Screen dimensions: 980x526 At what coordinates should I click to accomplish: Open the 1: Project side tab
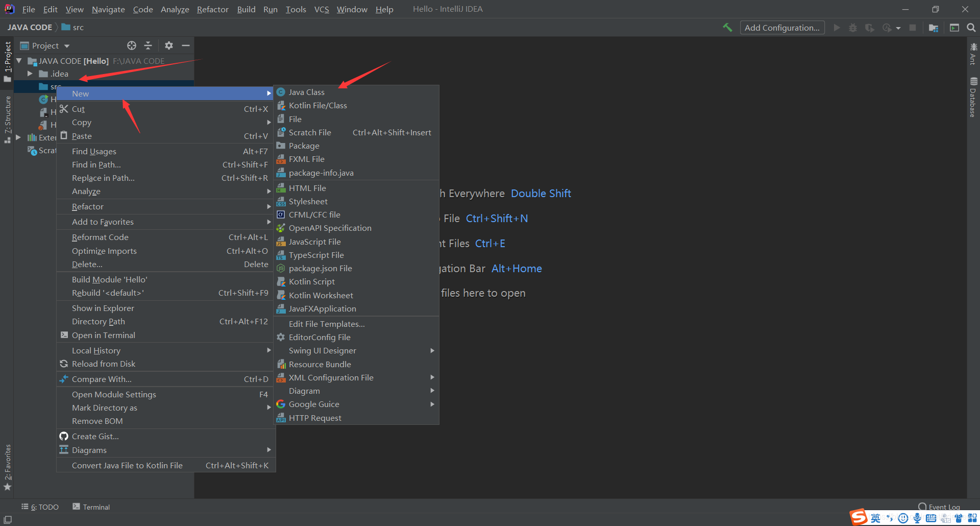tap(7, 61)
